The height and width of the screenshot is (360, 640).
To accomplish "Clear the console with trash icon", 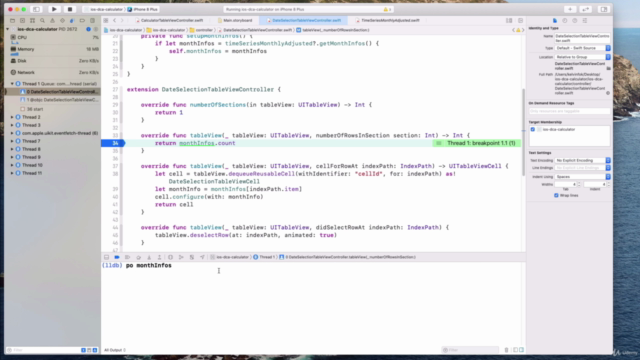I will click(x=507, y=350).
